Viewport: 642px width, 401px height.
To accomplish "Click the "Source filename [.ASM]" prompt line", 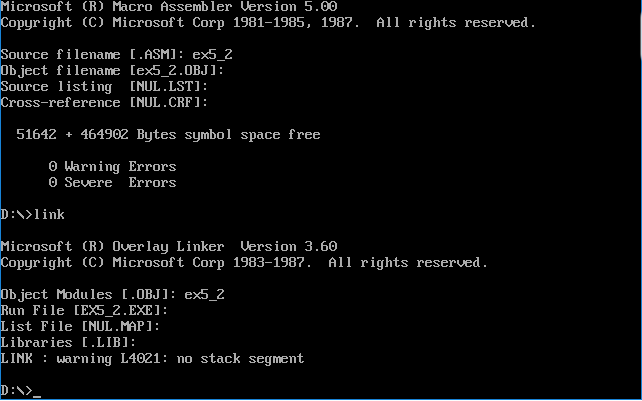I will [116, 54].
